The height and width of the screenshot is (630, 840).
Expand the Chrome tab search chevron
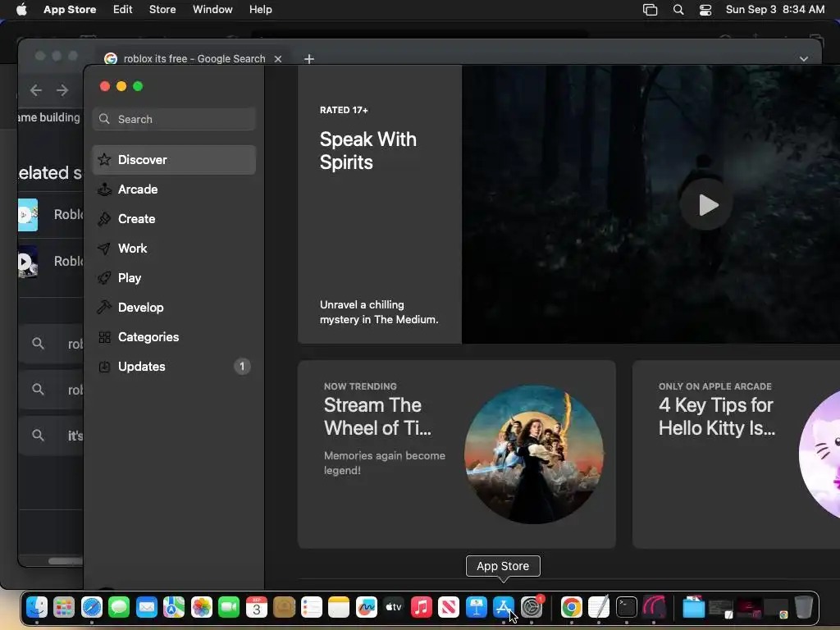(804, 59)
